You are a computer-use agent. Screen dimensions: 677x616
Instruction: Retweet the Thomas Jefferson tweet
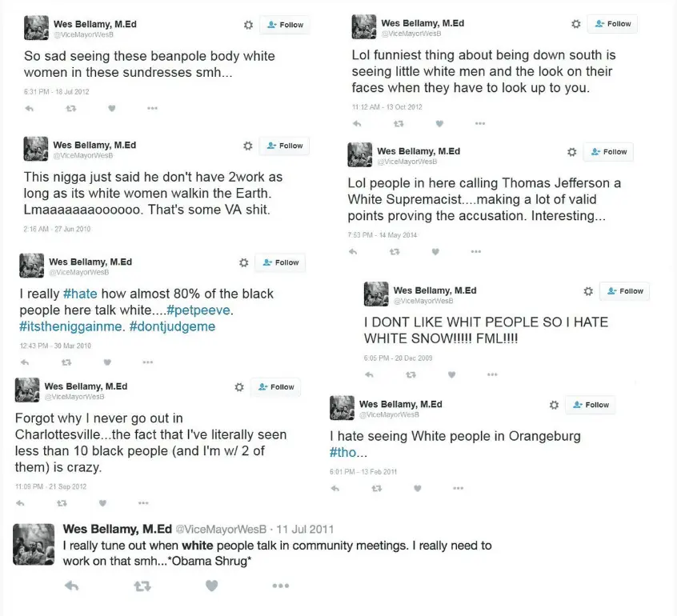coord(394,251)
